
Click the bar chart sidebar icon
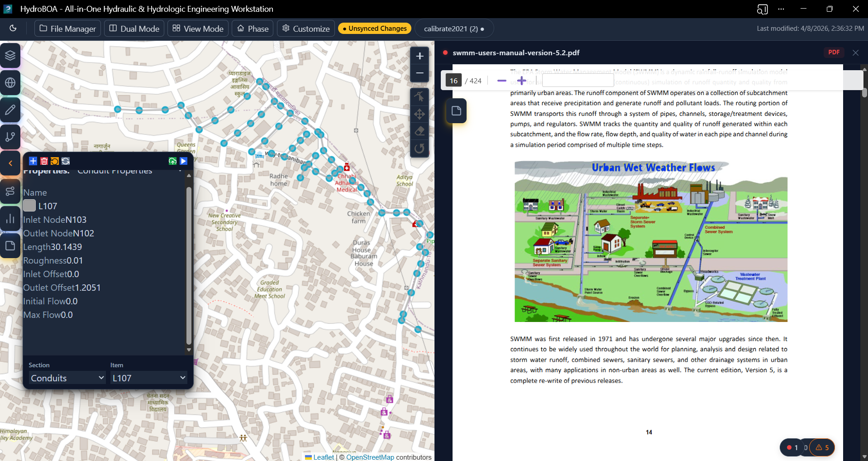click(x=10, y=219)
